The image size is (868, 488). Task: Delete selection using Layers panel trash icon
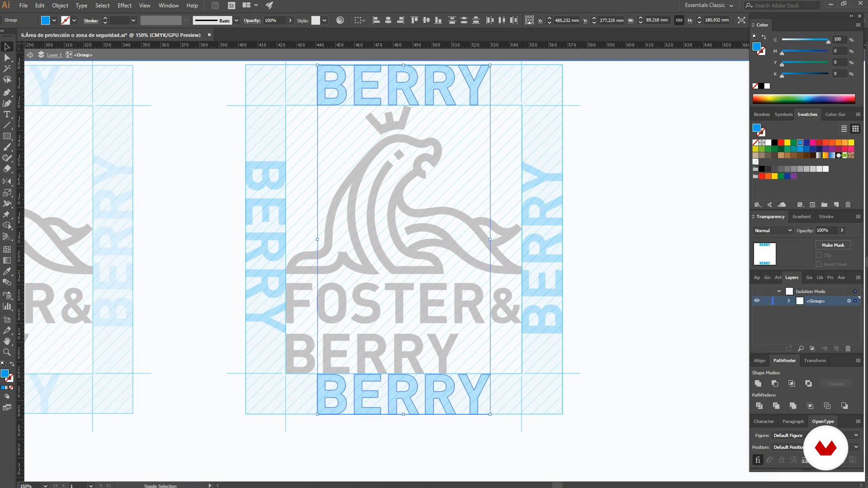(848, 348)
